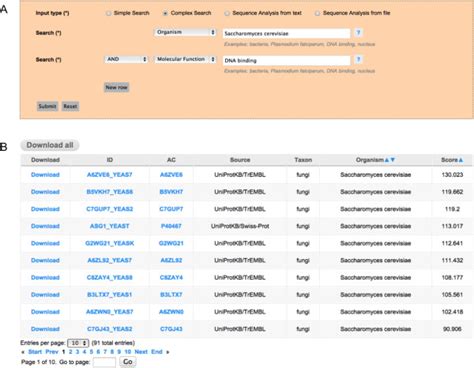The width and height of the screenshot is (474, 368).
Task: Open the B3LTX7_YEAS1 ID link
Action: point(110,295)
